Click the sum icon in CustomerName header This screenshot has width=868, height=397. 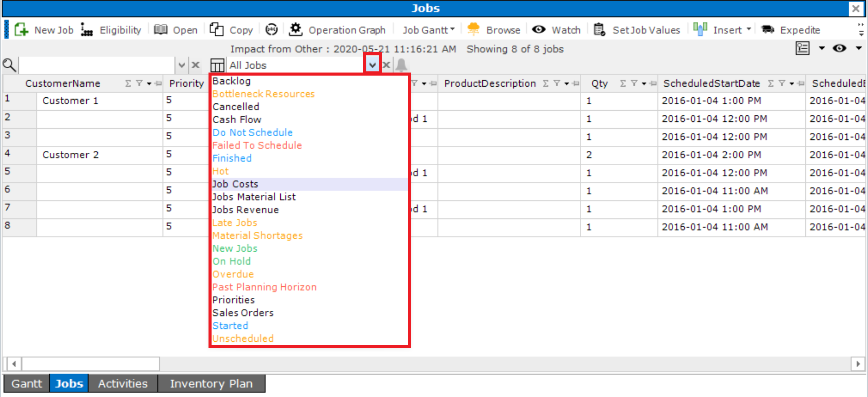point(128,84)
